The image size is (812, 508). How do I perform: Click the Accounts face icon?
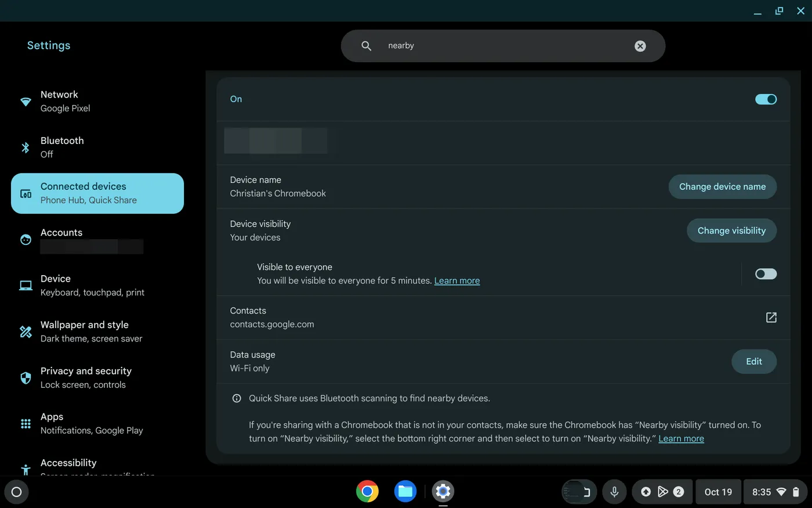coord(26,240)
